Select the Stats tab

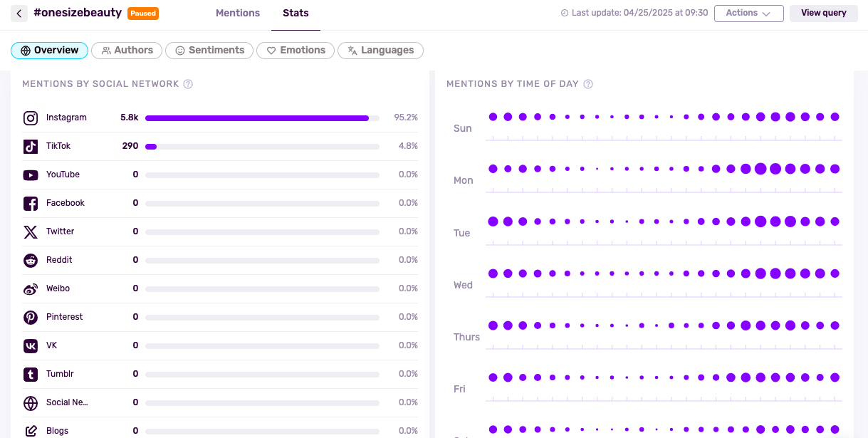296,14
